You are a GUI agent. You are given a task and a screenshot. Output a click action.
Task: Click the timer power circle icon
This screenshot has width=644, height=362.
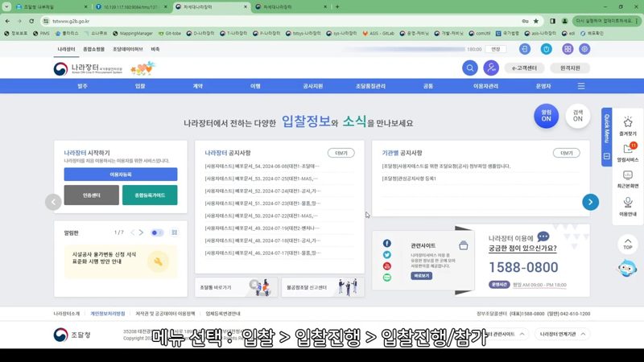coord(546,49)
